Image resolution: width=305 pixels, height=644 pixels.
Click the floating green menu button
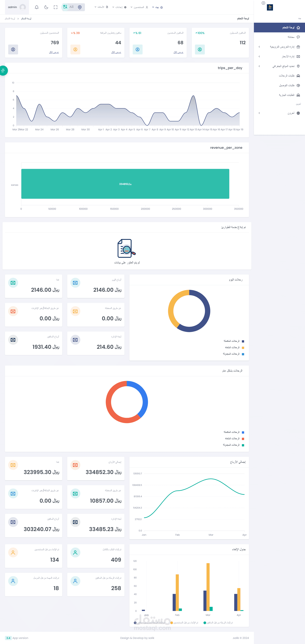pos(3,71)
